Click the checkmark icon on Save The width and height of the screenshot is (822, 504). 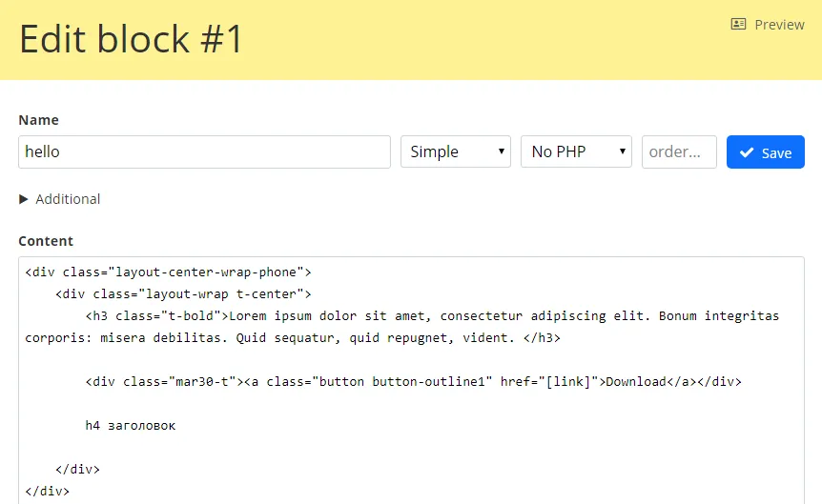(x=747, y=152)
